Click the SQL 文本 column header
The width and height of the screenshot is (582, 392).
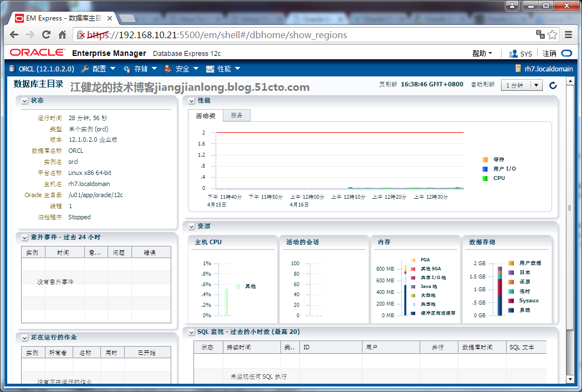(527, 347)
